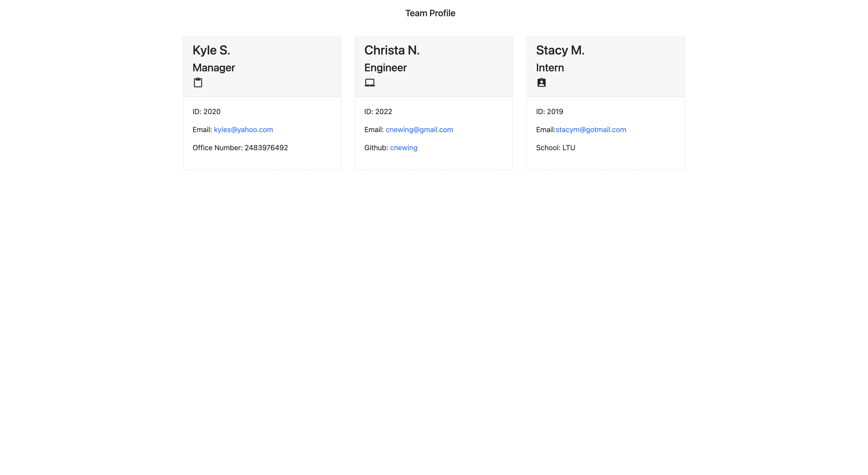Open stacym@gotmail.com email link
The height and width of the screenshot is (475, 868).
tap(591, 130)
